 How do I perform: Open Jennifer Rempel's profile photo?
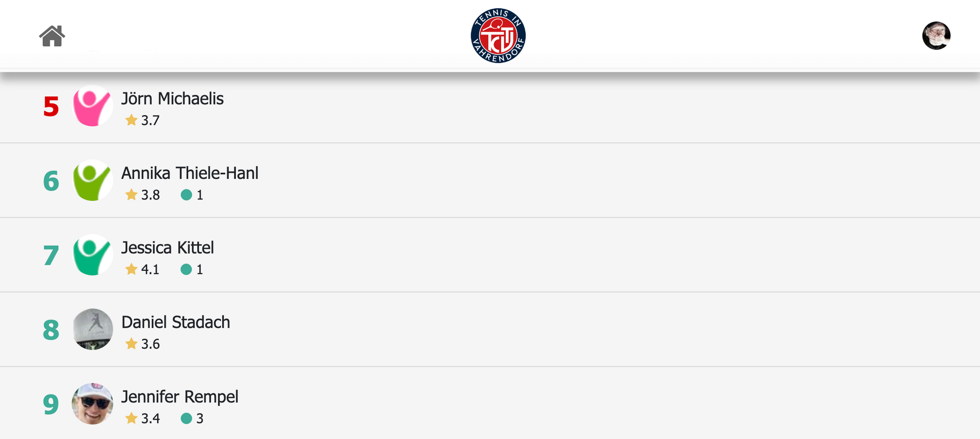click(x=93, y=404)
